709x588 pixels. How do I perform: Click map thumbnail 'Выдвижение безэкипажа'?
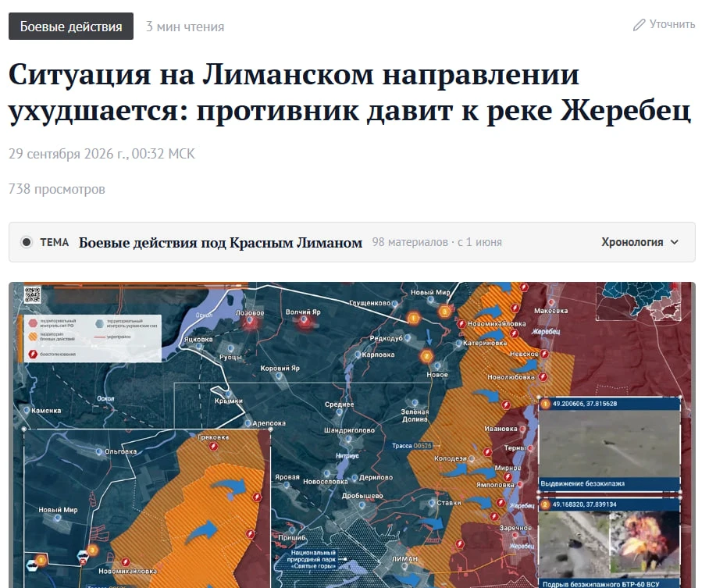click(x=609, y=445)
